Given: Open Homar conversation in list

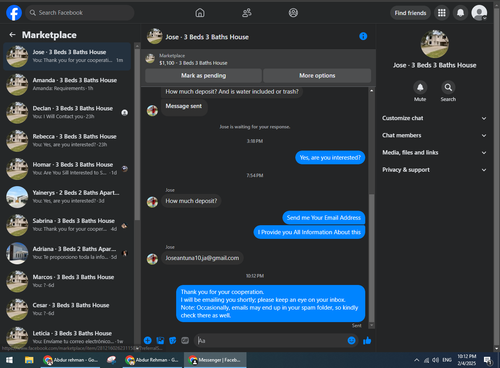Looking at the screenshot, I should pyautogui.click(x=67, y=169).
